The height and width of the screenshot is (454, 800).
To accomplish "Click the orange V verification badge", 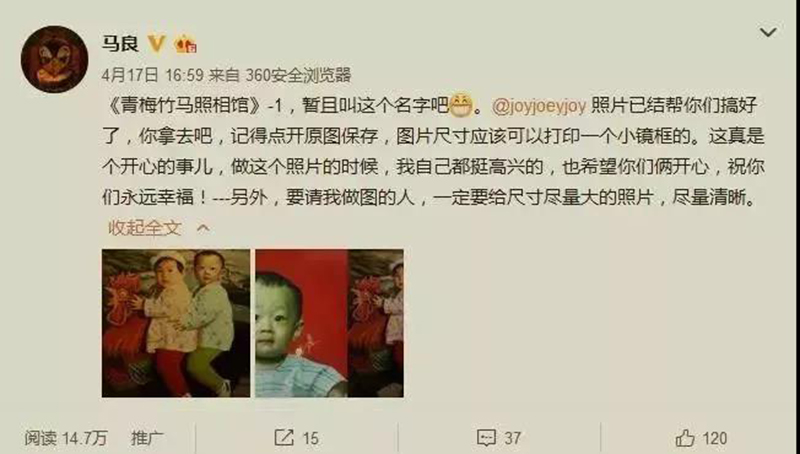I will click(x=156, y=44).
